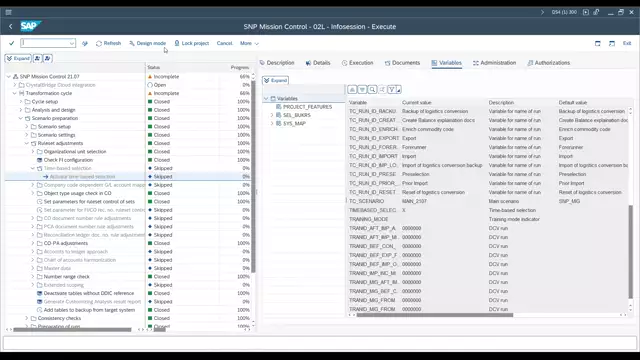Click Open status circle for CrystalBridge row
Viewport: 640px width, 360px height.
click(x=150, y=85)
